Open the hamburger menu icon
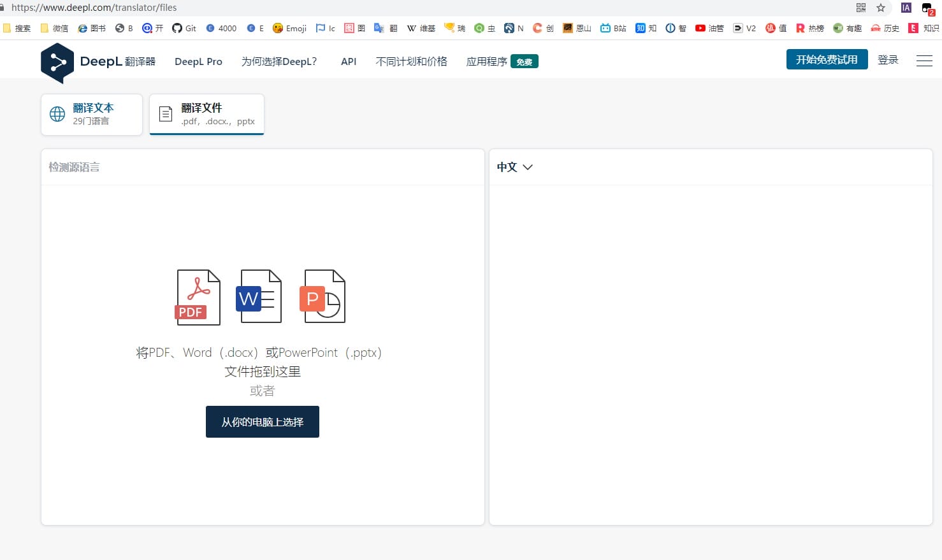942x560 pixels. pyautogui.click(x=924, y=61)
